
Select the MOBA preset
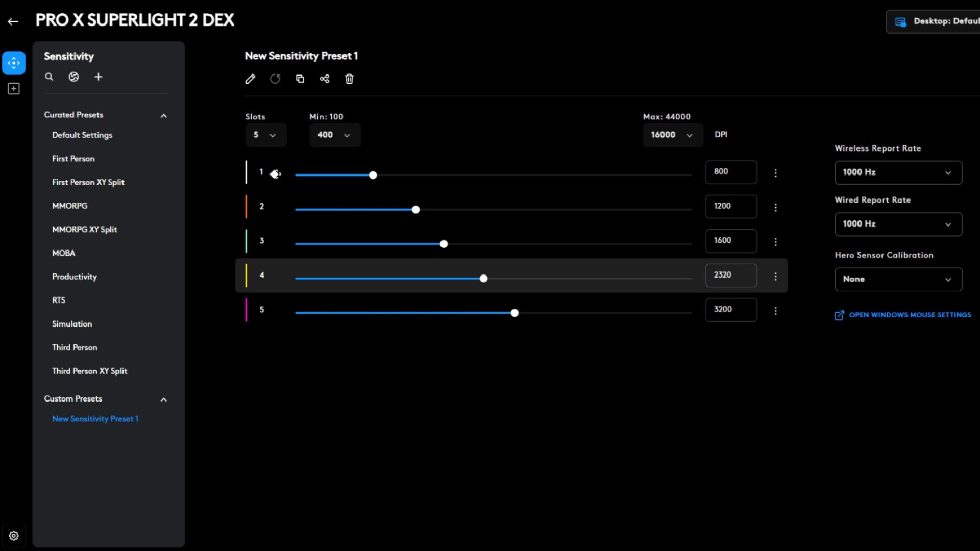pyautogui.click(x=63, y=253)
